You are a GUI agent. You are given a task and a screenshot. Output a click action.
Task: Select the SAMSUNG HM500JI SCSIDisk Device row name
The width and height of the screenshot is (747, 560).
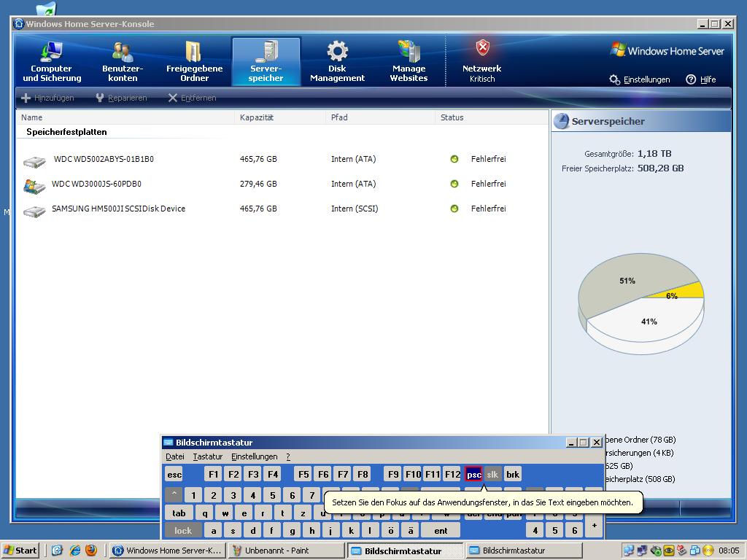(x=118, y=209)
